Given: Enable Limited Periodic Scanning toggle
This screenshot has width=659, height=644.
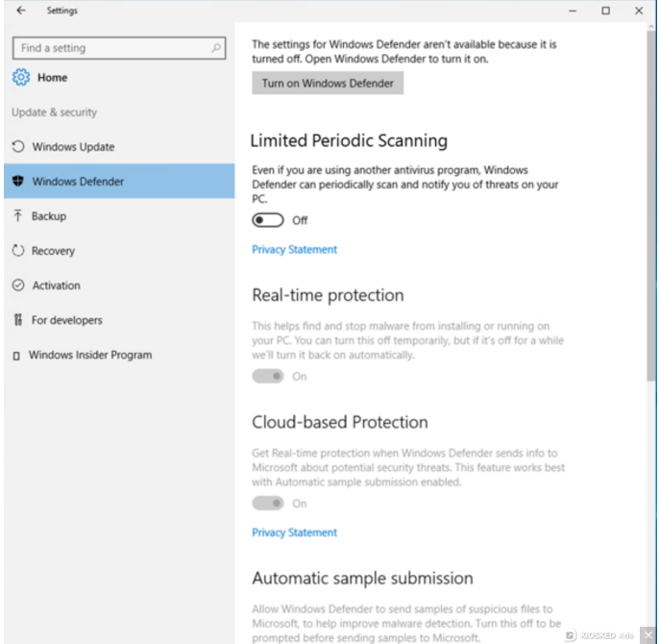Looking at the screenshot, I should coord(268,220).
